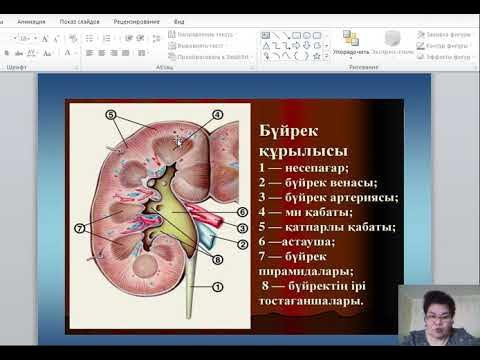This screenshot has width=480, height=360.
Task: Select the Rectangle shape
Action: (x=296, y=35)
